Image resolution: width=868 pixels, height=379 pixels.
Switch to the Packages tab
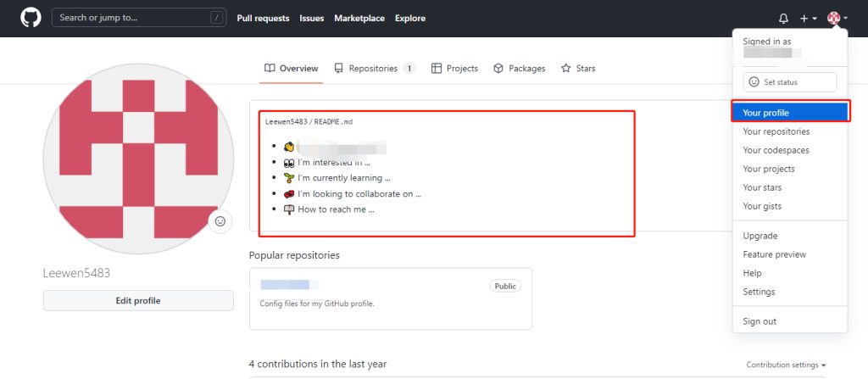[520, 68]
